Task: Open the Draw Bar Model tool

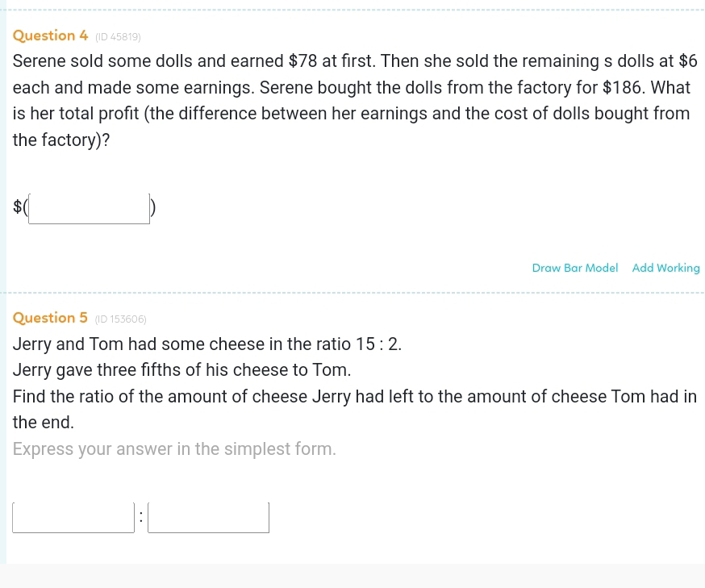Action: tap(574, 268)
